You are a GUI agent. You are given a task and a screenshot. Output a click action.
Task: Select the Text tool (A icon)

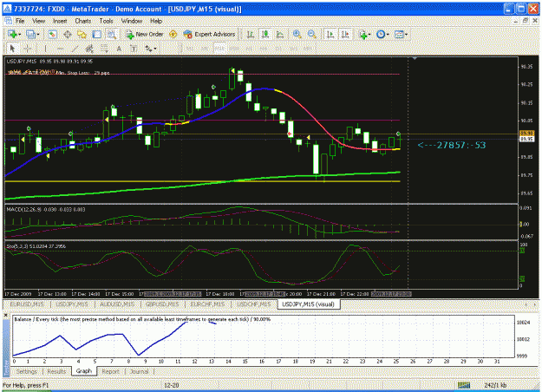(x=119, y=49)
